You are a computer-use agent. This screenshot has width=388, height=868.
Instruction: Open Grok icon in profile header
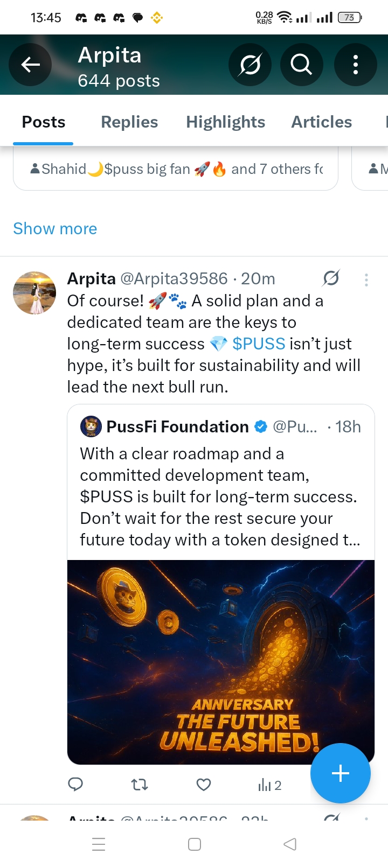point(250,65)
